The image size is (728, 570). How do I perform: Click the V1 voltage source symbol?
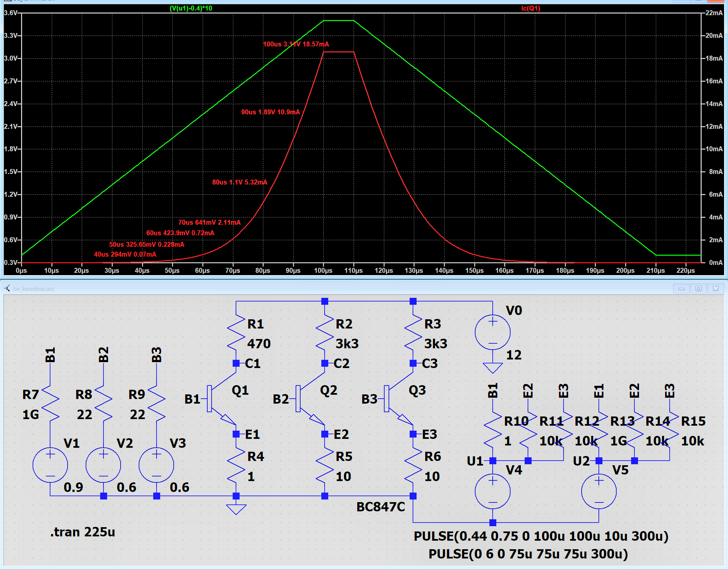(50, 465)
